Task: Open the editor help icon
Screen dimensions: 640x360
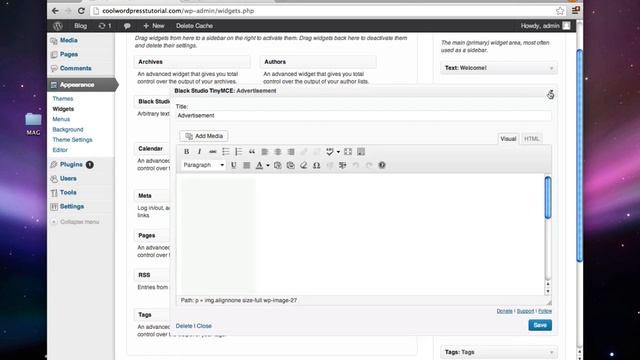Action: click(x=382, y=165)
